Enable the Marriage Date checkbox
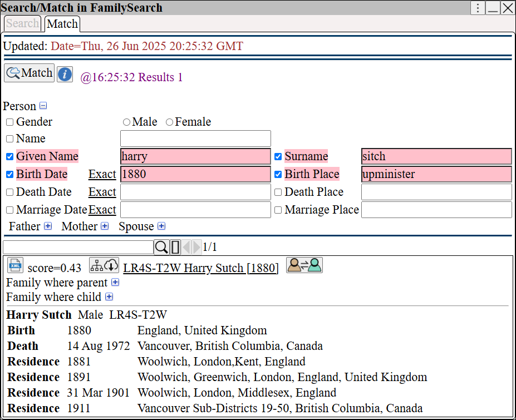Viewport: 516px width, 420px height. pyautogui.click(x=10, y=210)
